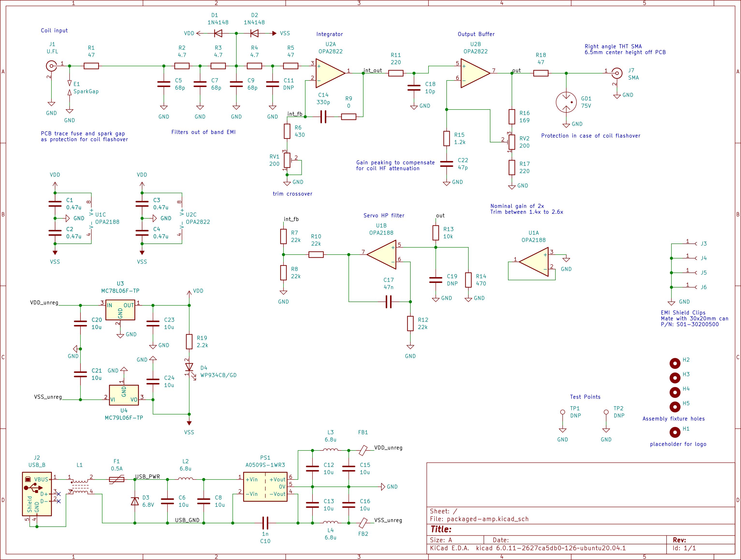
Task: Select the int_out net label
Action: click(x=373, y=70)
